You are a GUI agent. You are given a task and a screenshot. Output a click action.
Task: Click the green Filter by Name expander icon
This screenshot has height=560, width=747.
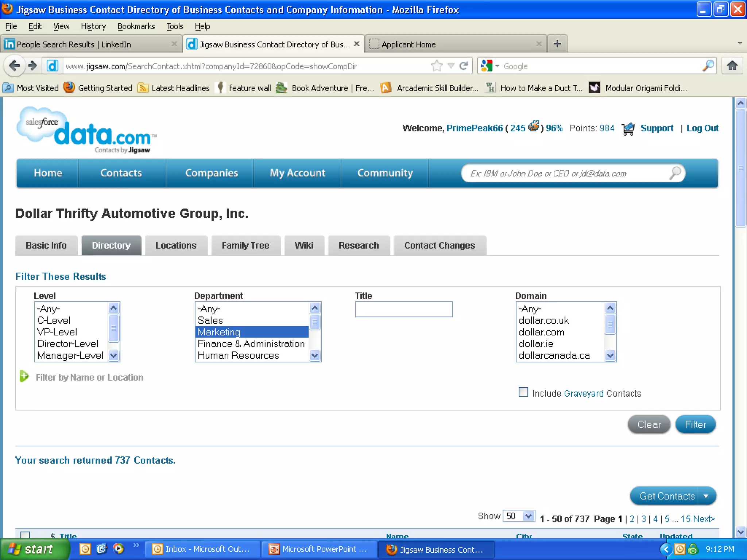tap(24, 376)
